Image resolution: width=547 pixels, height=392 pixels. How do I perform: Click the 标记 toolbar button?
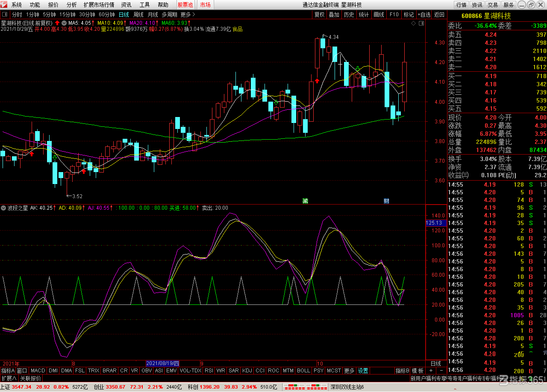(x=409, y=15)
